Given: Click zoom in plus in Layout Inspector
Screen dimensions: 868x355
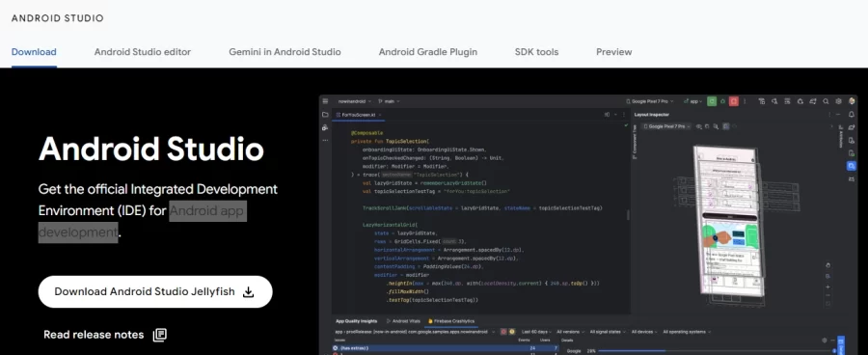Looking at the screenshot, I should [827, 287].
